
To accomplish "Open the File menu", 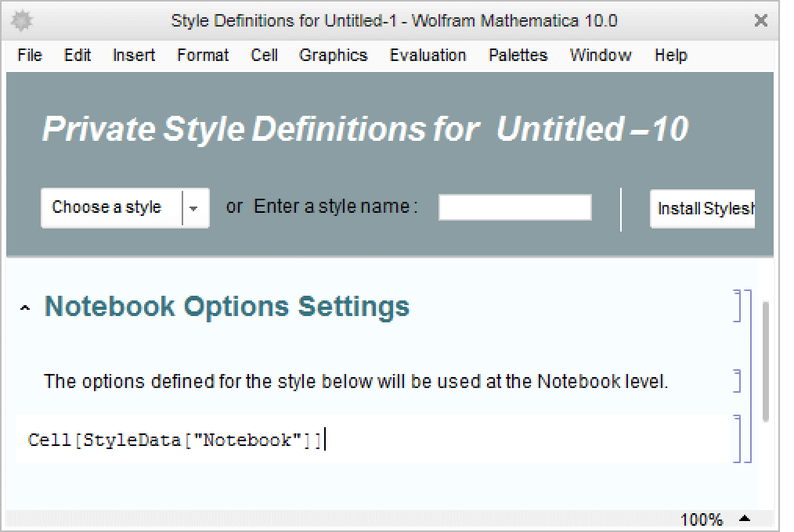I will (30, 56).
